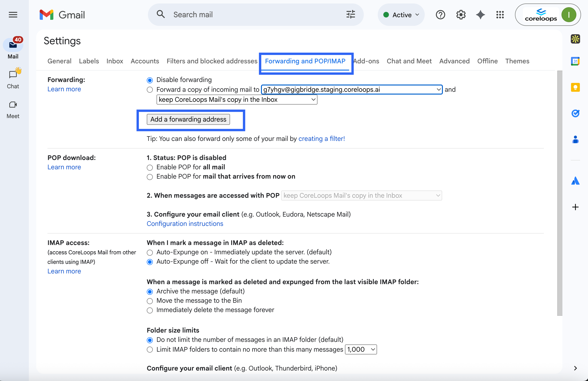Select Immediately delete the message forever
The image size is (588, 381).
[150, 310]
